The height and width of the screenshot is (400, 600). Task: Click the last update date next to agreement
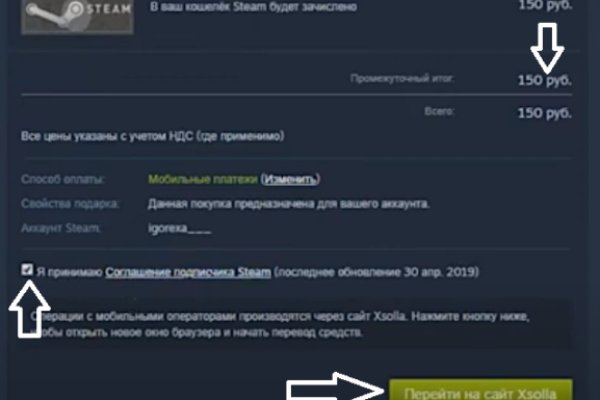pos(377,272)
